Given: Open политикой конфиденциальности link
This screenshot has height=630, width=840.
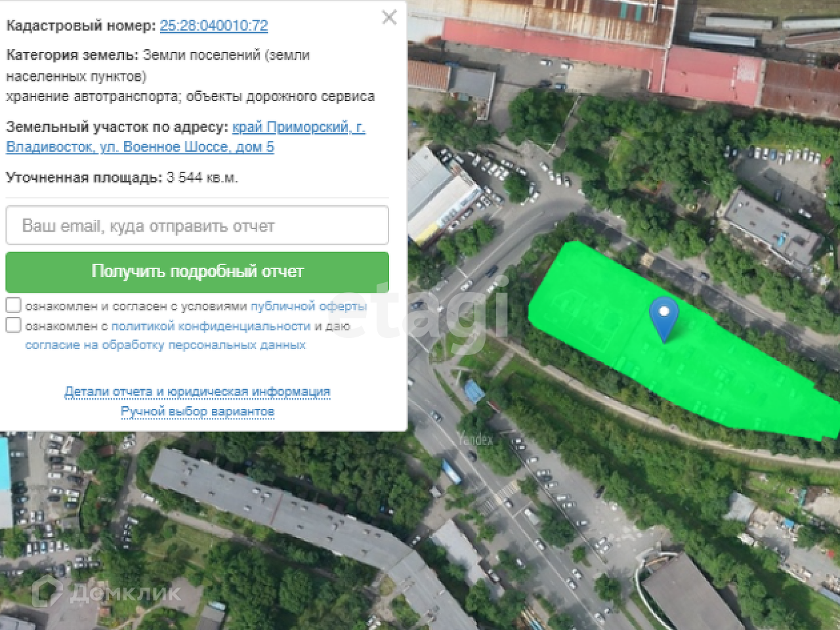Looking at the screenshot, I should click(x=211, y=326).
